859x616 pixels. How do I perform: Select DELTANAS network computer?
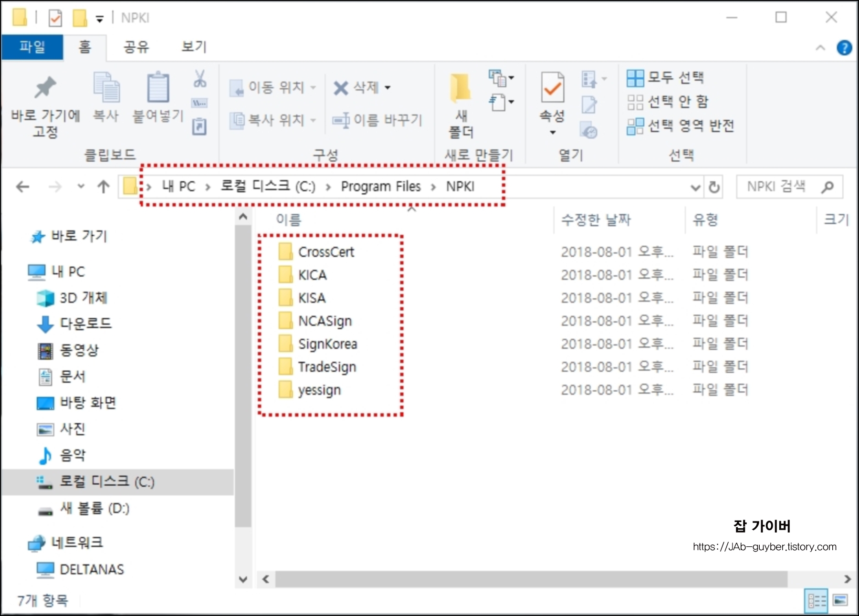point(80,569)
